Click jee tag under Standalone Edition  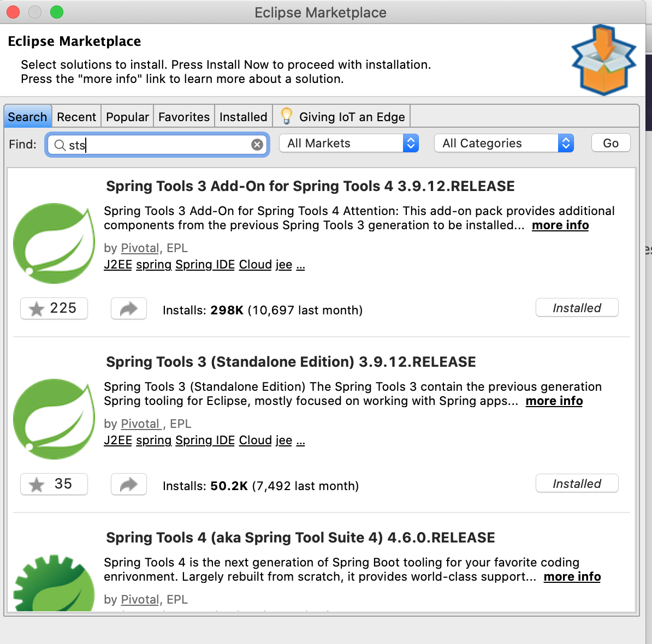284,440
